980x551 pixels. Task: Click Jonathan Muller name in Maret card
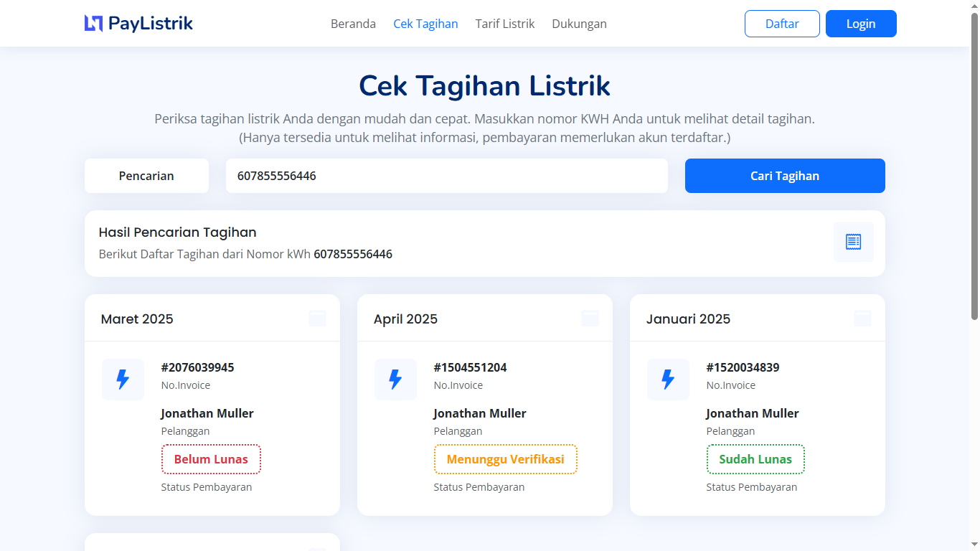tap(207, 413)
